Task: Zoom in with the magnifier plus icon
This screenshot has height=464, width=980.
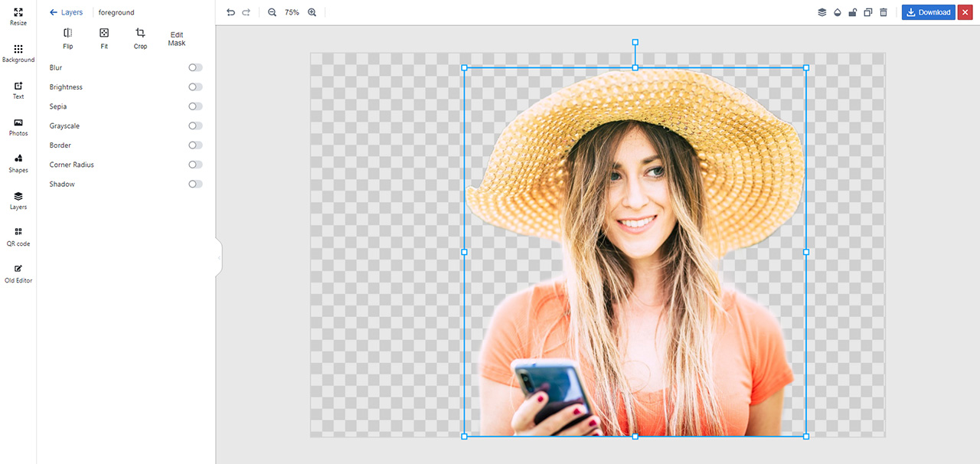Action: 312,12
